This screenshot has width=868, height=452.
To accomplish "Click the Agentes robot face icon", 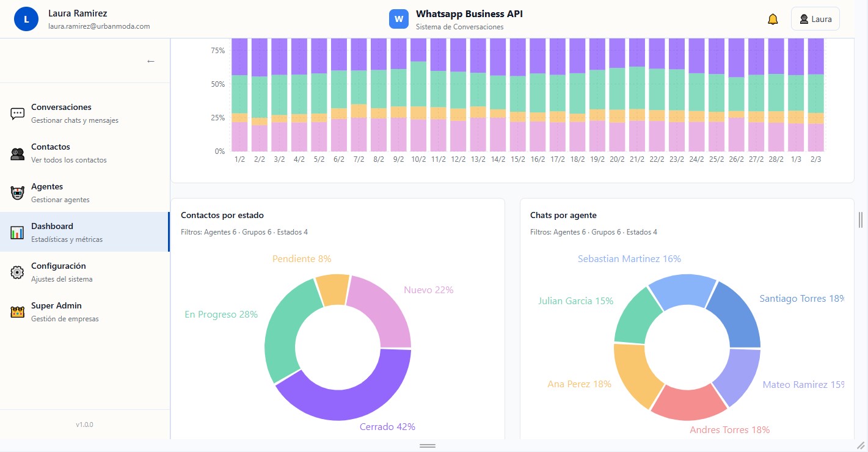I will [17, 193].
